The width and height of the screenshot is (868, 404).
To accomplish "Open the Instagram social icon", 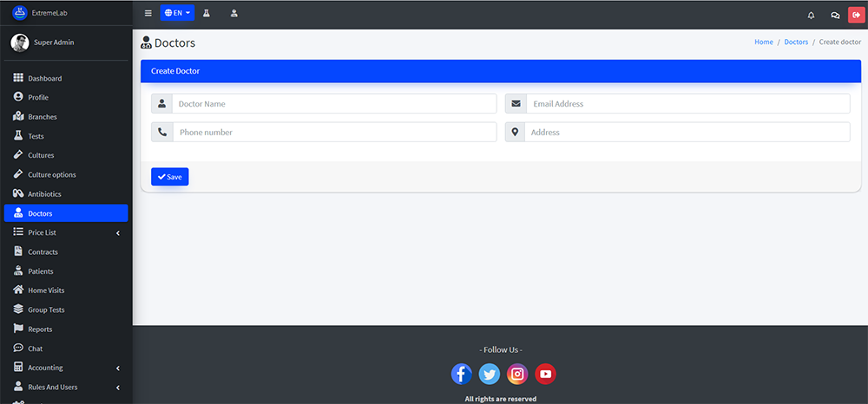I will coord(517,374).
